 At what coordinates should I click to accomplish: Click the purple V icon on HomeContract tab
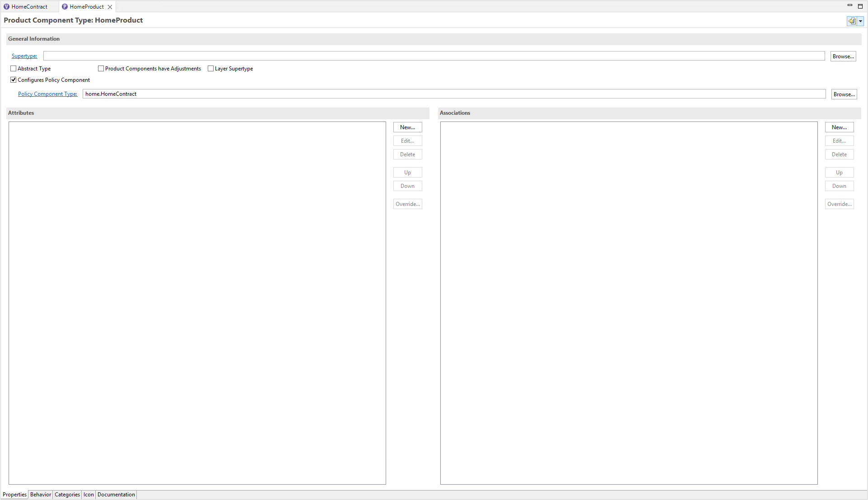[7, 6]
